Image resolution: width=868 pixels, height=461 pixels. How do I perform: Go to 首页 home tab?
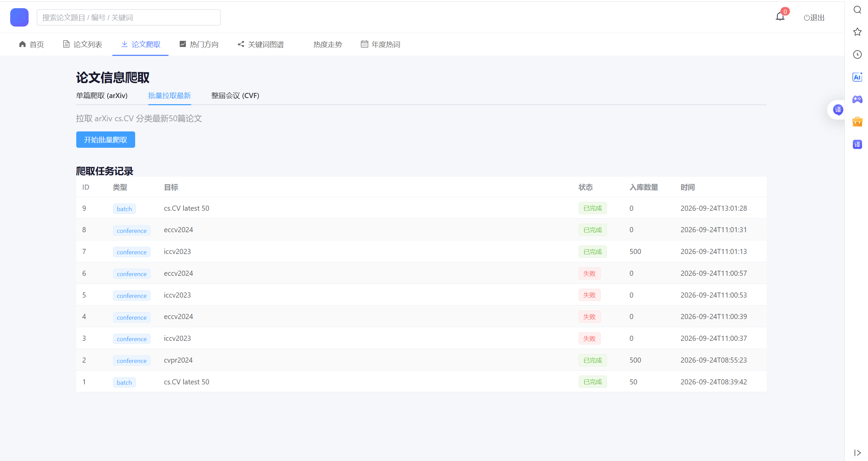pyautogui.click(x=32, y=44)
